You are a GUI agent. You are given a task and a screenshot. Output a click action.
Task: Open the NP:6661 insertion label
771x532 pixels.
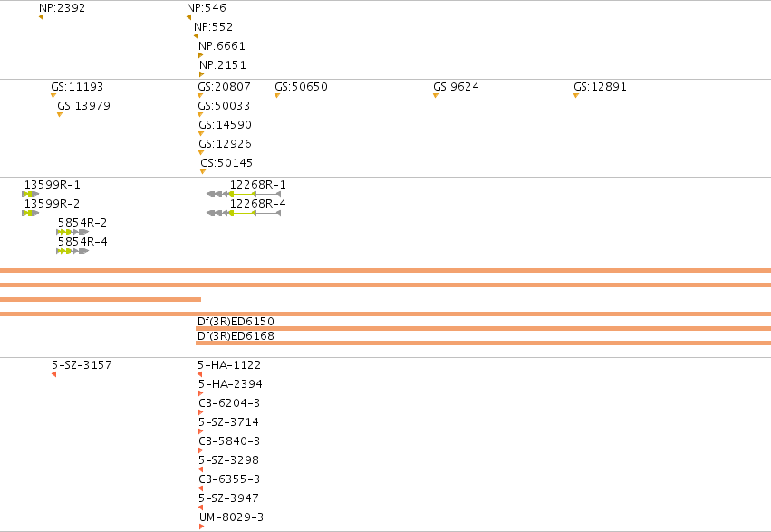point(222,45)
